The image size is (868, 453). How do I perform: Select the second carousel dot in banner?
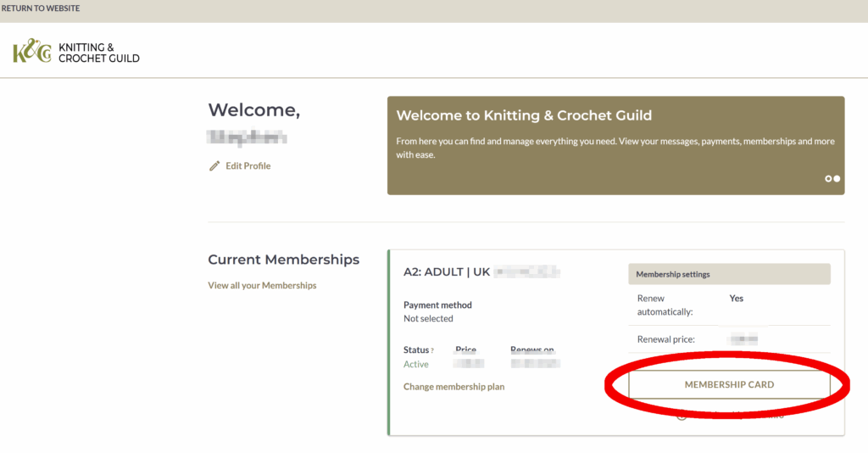(837, 179)
